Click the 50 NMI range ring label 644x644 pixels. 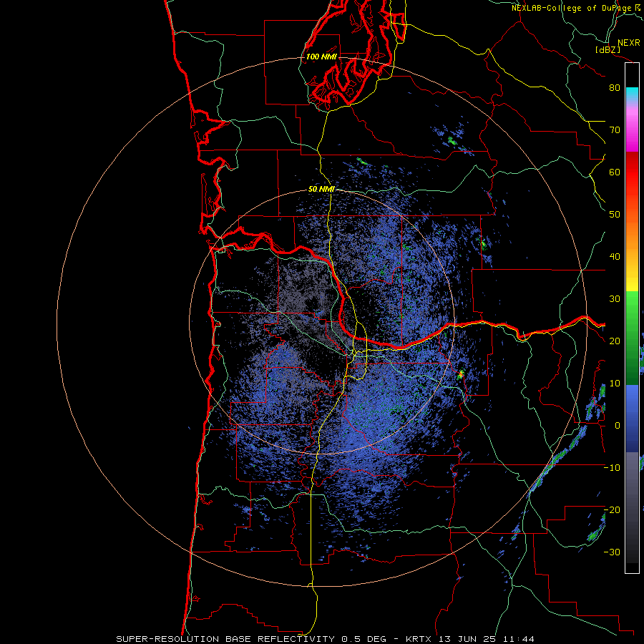click(321, 190)
